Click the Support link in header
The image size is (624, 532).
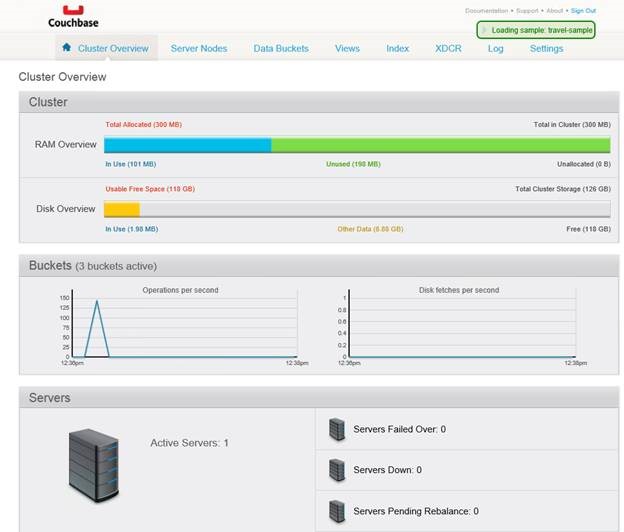point(527,11)
